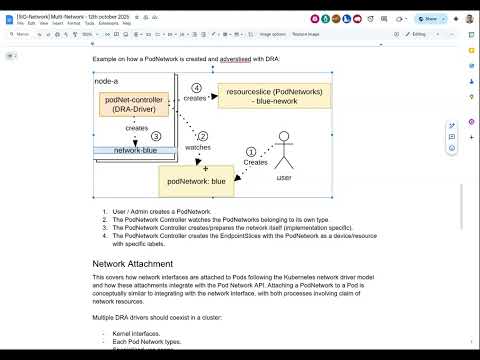Click the floating emoji reaction icon
Viewport: 480px width, 360px height.
pos(452,148)
